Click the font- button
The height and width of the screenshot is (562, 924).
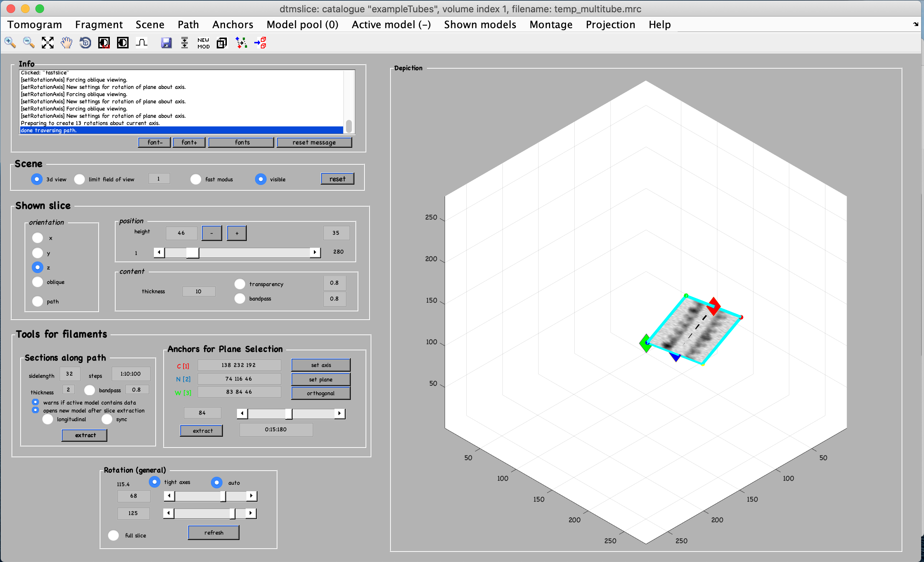(x=155, y=142)
